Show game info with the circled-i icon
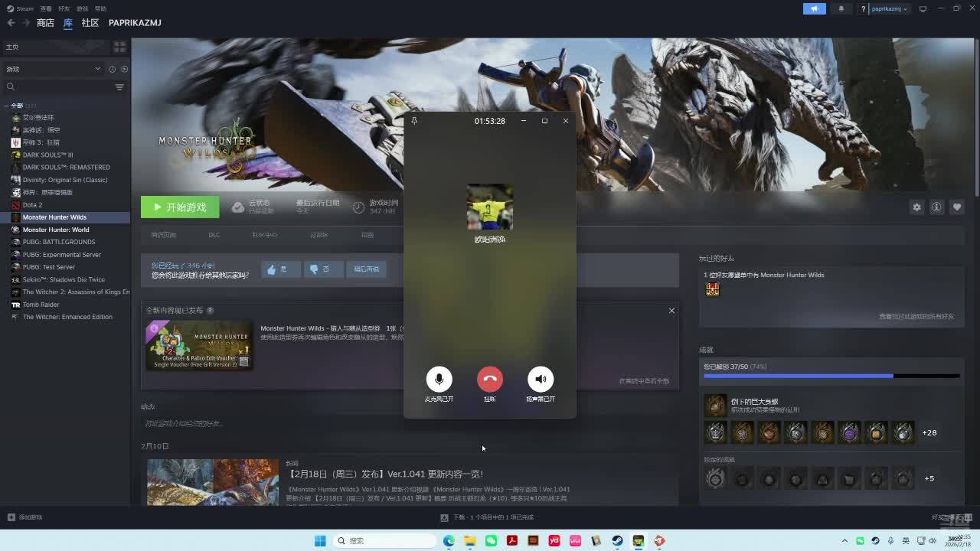Image resolution: width=980 pixels, height=551 pixels. point(936,207)
